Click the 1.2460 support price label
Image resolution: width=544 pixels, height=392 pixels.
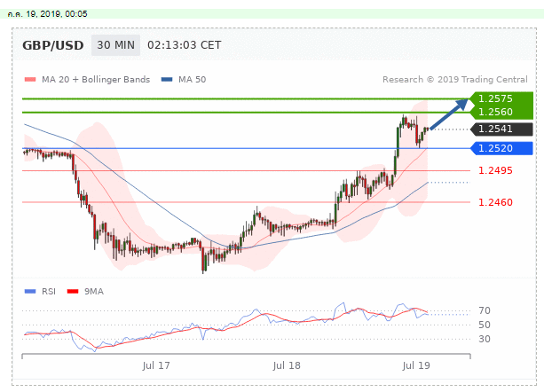click(495, 202)
